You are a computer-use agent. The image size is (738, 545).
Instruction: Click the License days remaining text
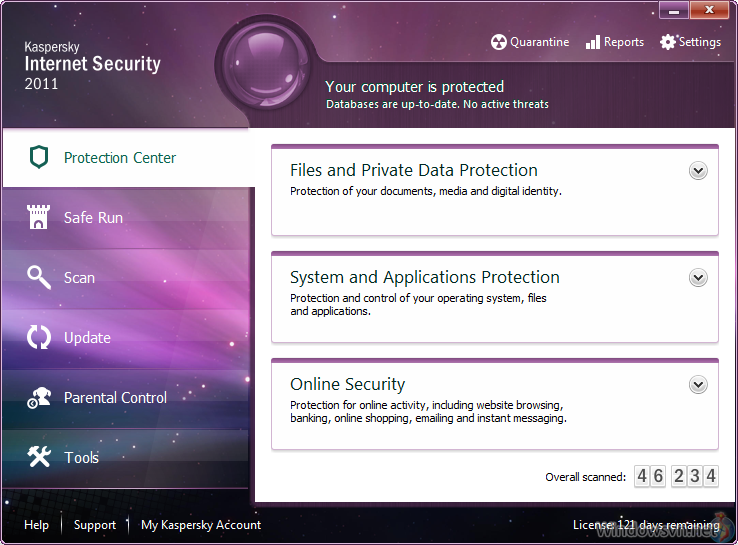pos(645,525)
